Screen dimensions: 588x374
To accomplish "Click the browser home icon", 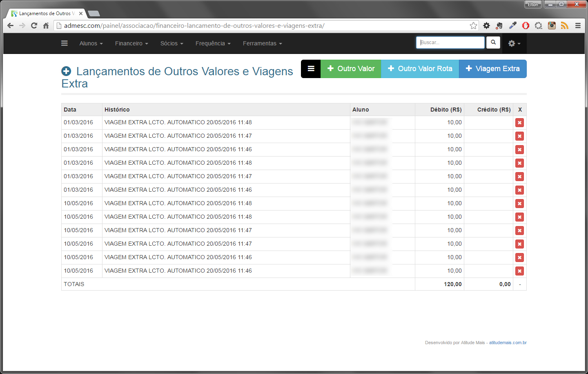I will pos(46,26).
